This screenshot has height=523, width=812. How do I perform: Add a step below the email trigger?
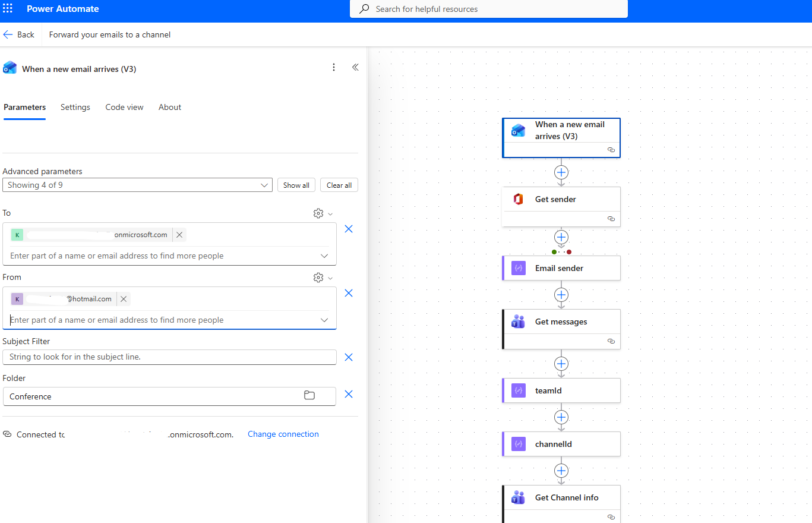[x=561, y=172]
